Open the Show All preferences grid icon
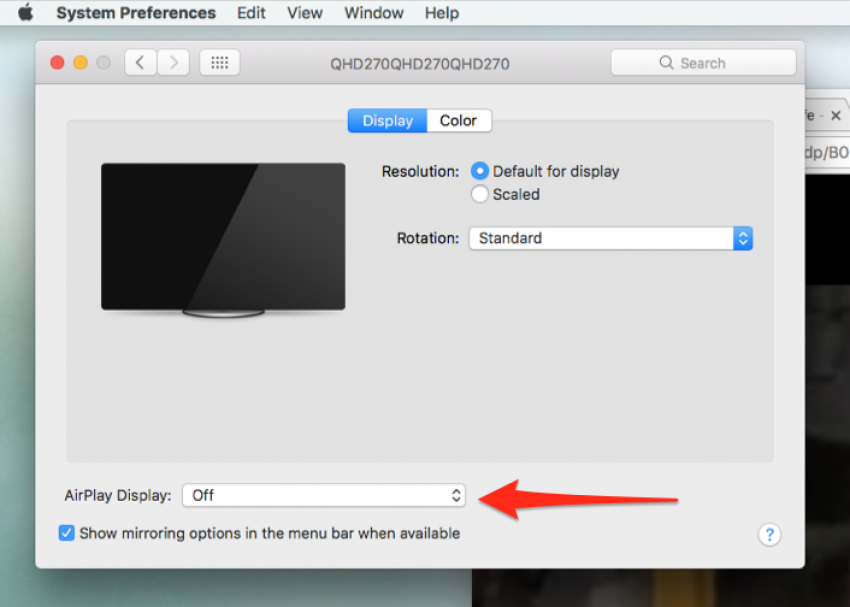This screenshot has height=607, width=850. [x=219, y=62]
